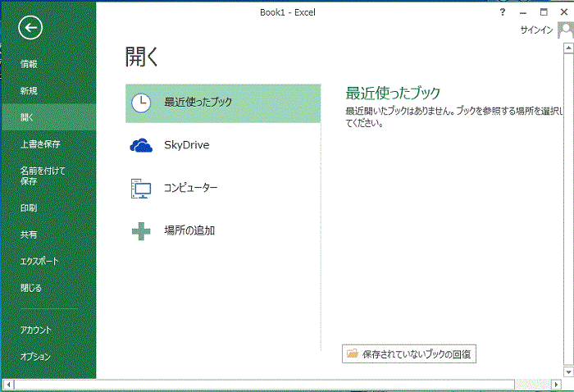Select the 最近使ったブック location
The height and width of the screenshot is (392, 574).
223,103
